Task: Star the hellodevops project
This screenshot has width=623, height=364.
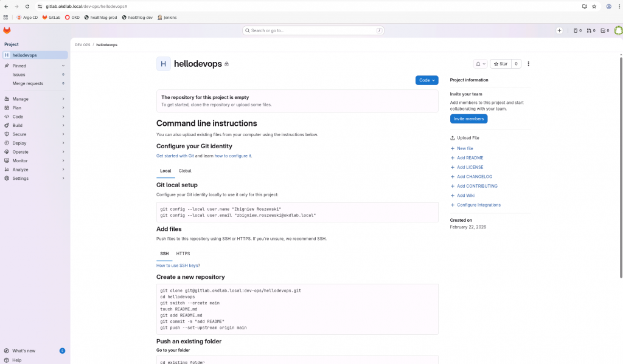Action: click(x=500, y=64)
